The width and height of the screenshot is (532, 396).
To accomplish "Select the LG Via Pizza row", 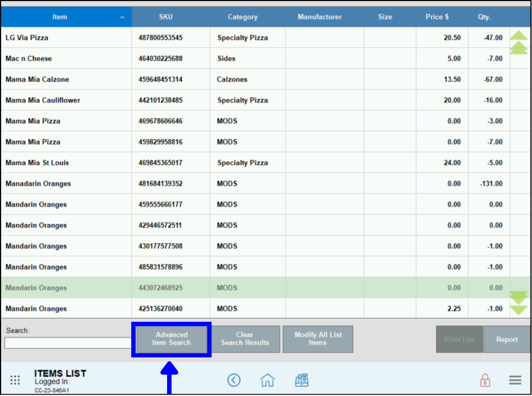I will click(x=255, y=38).
